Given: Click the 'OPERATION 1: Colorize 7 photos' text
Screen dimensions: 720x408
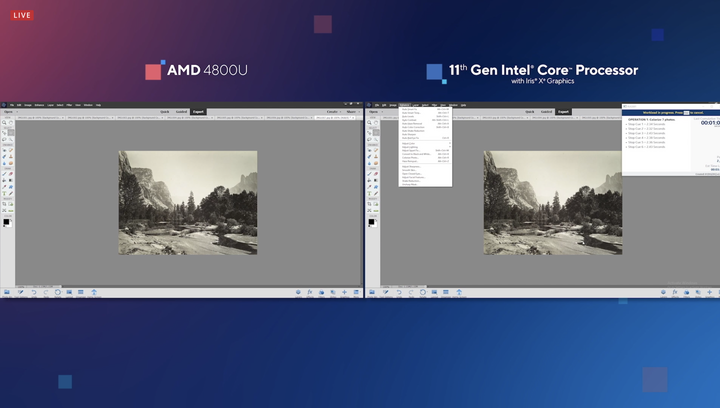Looking at the screenshot, I should tap(652, 119).
